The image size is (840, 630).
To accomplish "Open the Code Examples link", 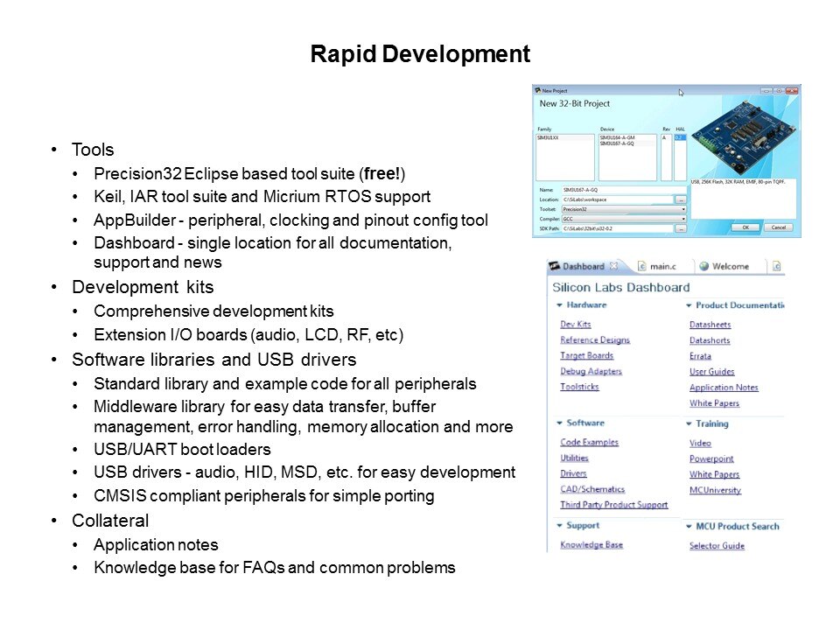I will tap(589, 443).
